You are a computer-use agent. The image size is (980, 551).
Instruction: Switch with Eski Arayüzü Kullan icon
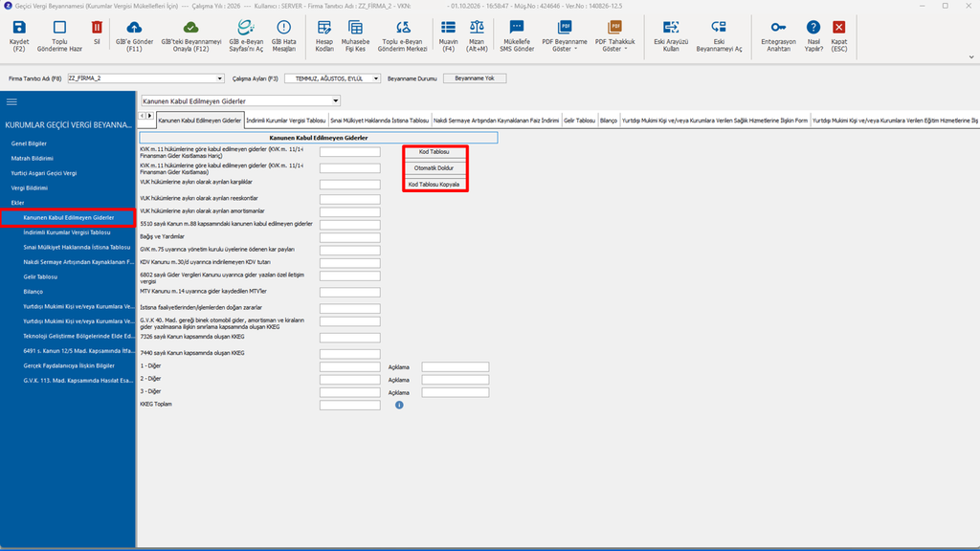(671, 28)
